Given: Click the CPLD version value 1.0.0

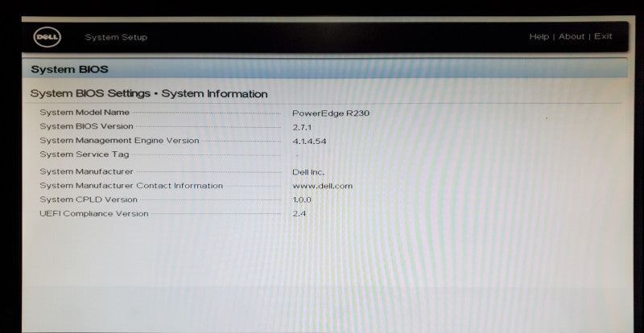Looking at the screenshot, I should (x=302, y=200).
